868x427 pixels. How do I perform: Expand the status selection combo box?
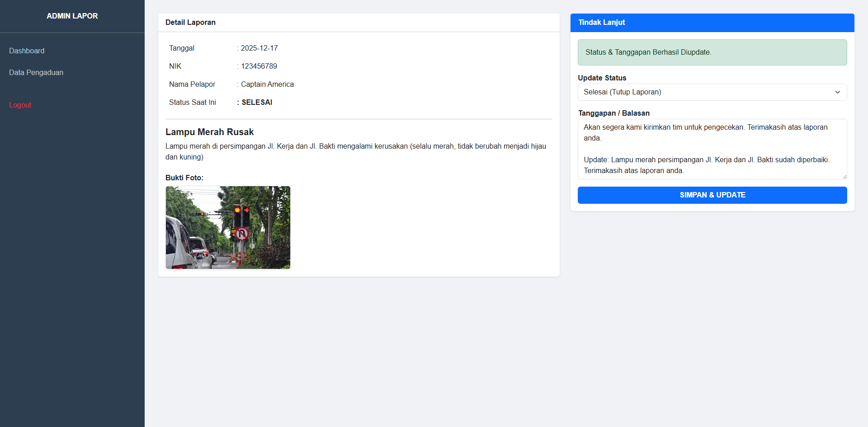click(712, 92)
